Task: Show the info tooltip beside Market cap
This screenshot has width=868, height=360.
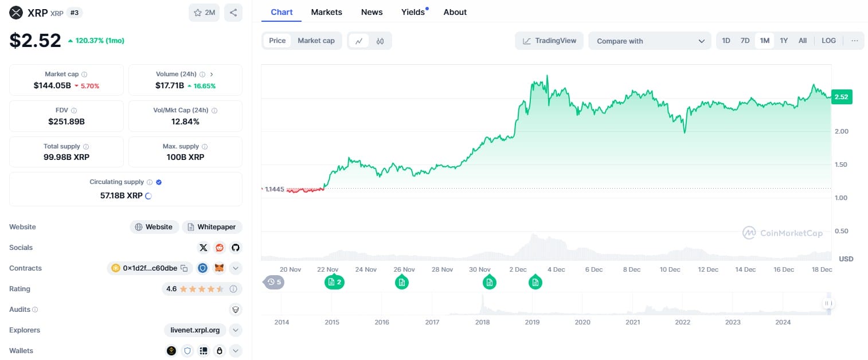Action: tap(84, 75)
